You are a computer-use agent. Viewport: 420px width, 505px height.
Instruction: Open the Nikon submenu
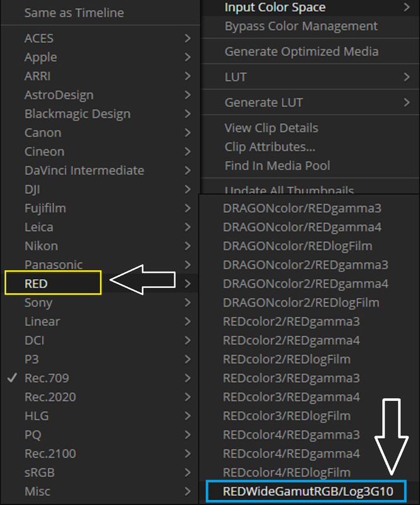(100, 246)
